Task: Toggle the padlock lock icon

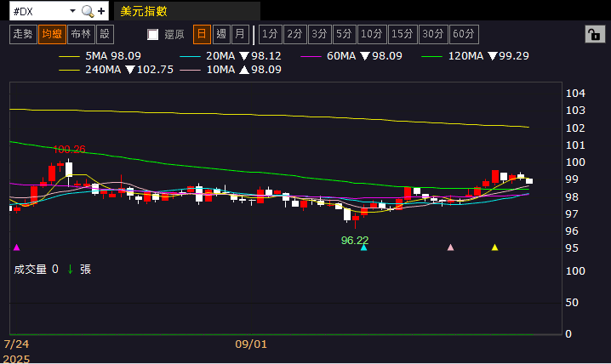Action: point(592,34)
